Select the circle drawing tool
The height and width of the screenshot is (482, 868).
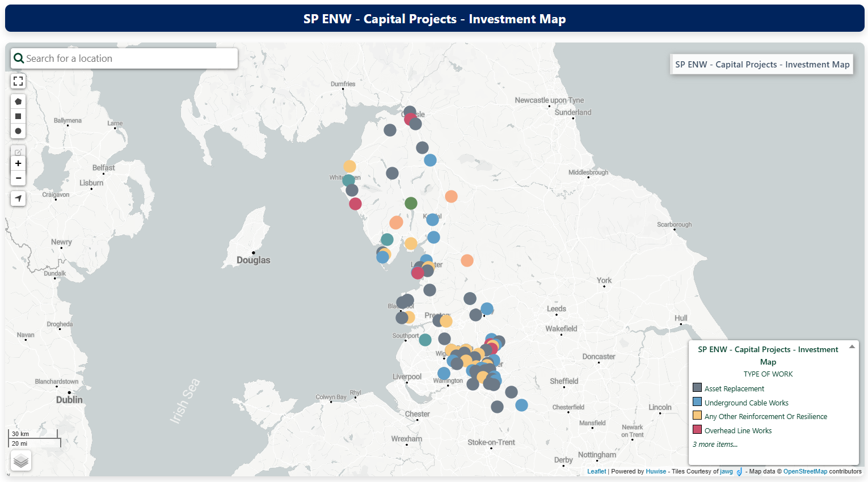(x=18, y=131)
